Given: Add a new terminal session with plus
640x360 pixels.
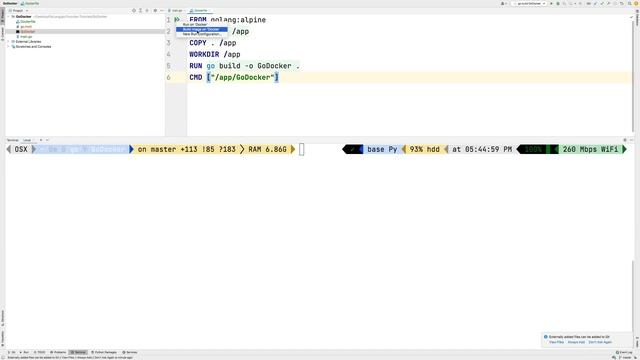Looking at the screenshot, I should pos(41,140).
